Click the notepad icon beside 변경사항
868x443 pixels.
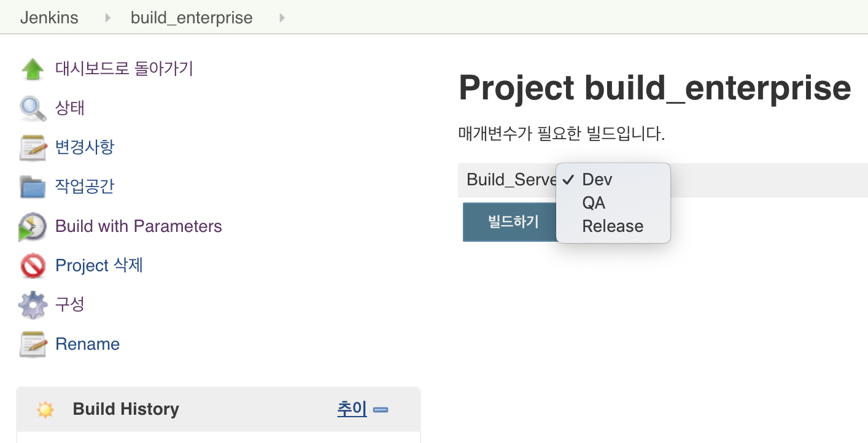point(33,148)
